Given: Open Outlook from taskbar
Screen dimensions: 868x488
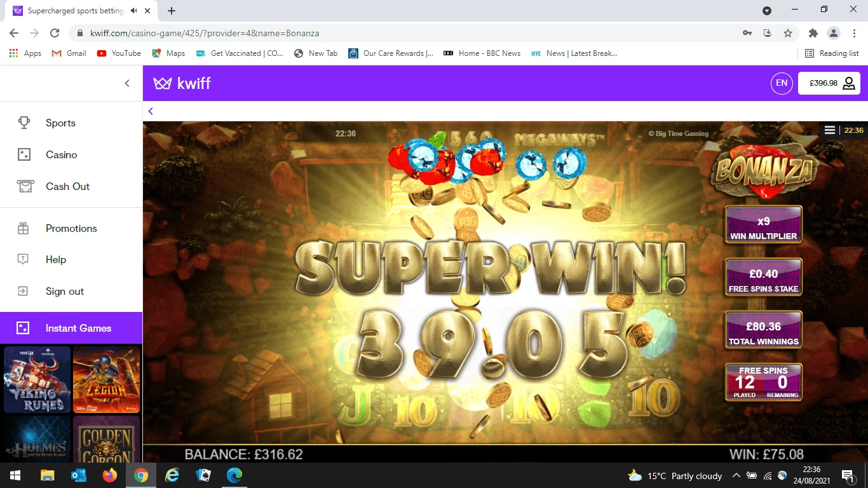Looking at the screenshot, I should pos(79,475).
